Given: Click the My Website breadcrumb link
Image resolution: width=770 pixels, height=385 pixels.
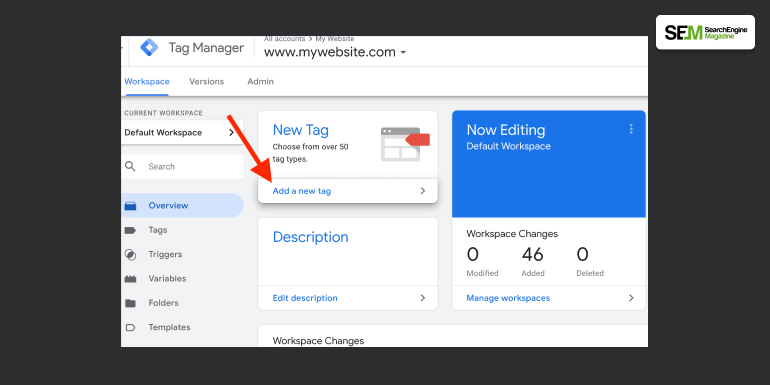Looking at the screenshot, I should pyautogui.click(x=335, y=39).
